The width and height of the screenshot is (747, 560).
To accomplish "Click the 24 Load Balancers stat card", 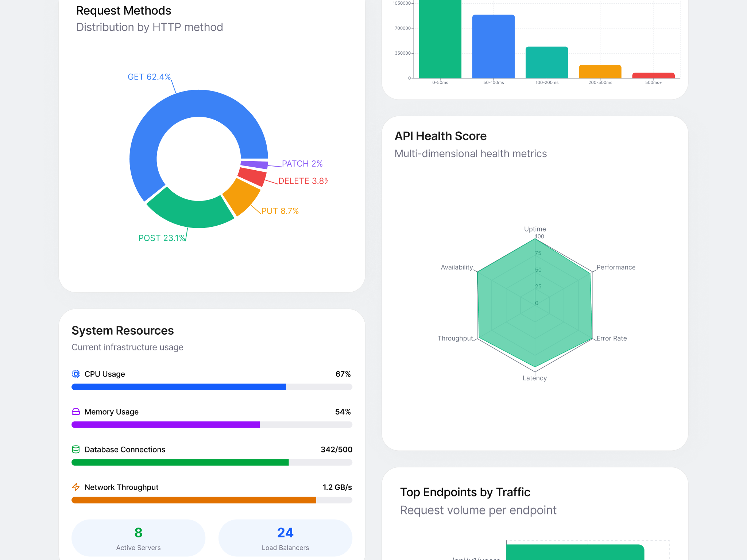I will pos(285,538).
